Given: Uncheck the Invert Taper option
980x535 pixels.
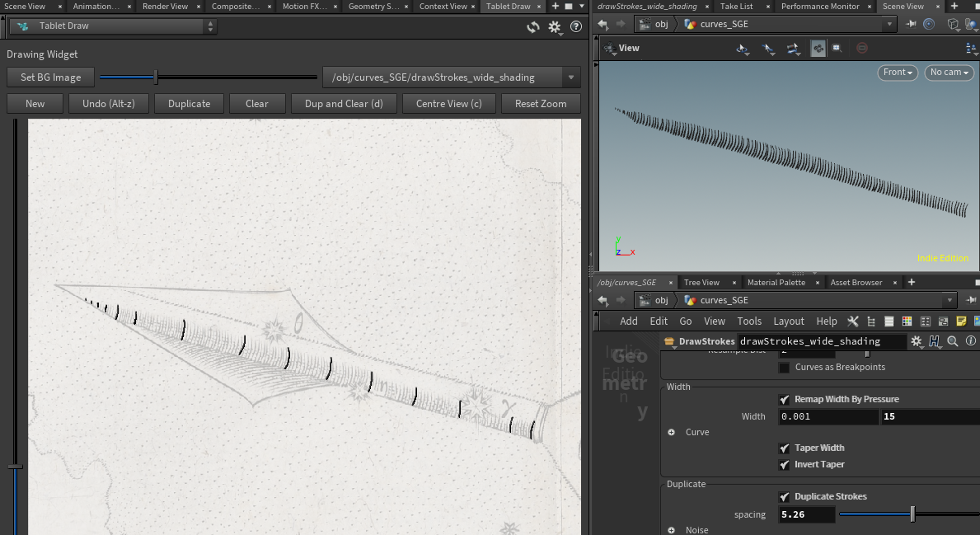Looking at the screenshot, I should [x=784, y=464].
